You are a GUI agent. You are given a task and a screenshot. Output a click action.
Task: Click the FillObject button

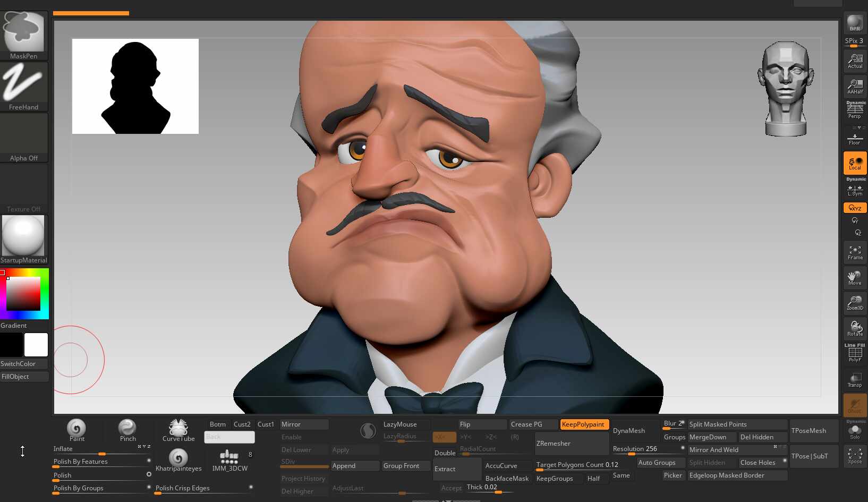click(24, 377)
